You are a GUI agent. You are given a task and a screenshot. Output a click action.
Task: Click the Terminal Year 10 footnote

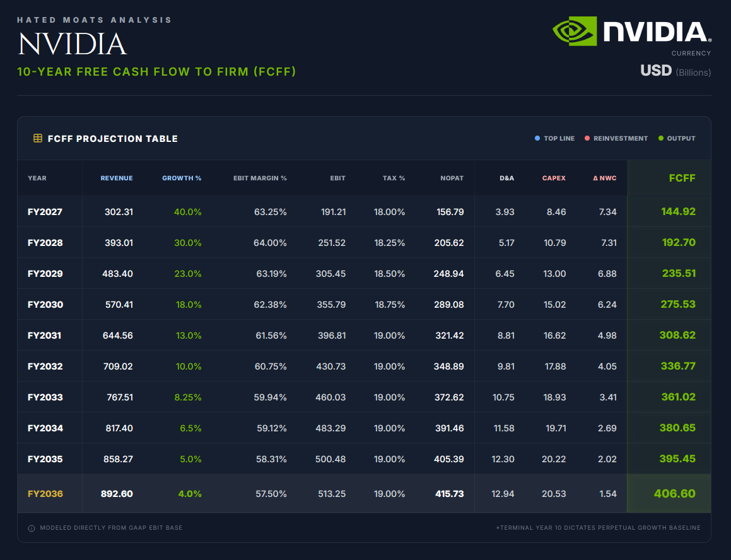[x=598, y=528]
